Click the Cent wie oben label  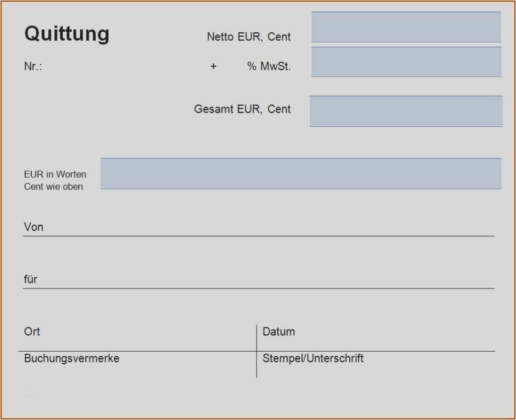(x=54, y=186)
